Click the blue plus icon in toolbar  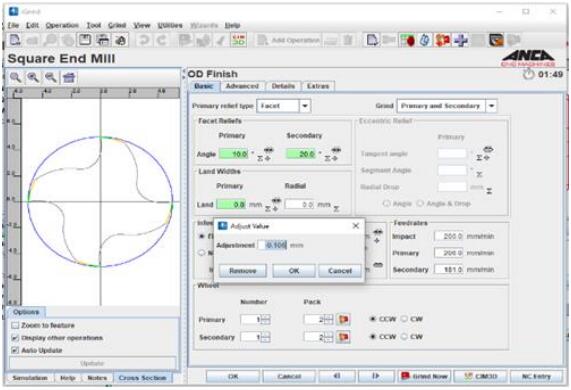click(x=461, y=40)
